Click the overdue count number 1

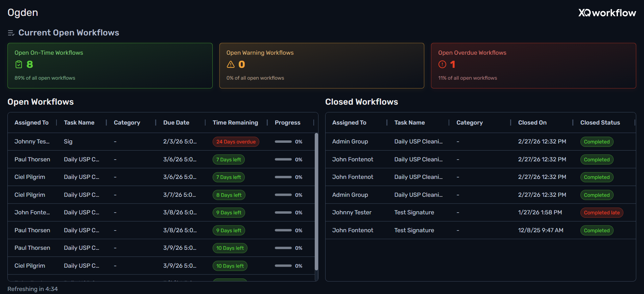pyautogui.click(x=453, y=64)
